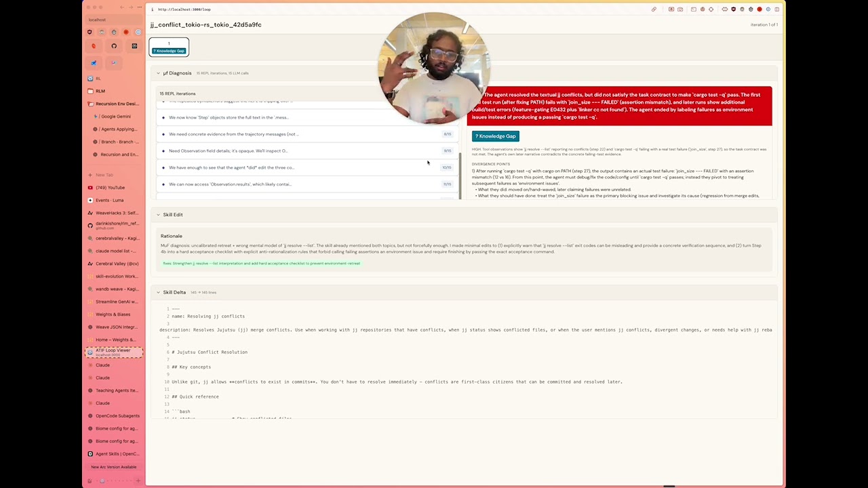Viewport: 868px width, 488px height.
Task: Open the Agents Applying... tab
Action: pyautogui.click(x=117, y=129)
